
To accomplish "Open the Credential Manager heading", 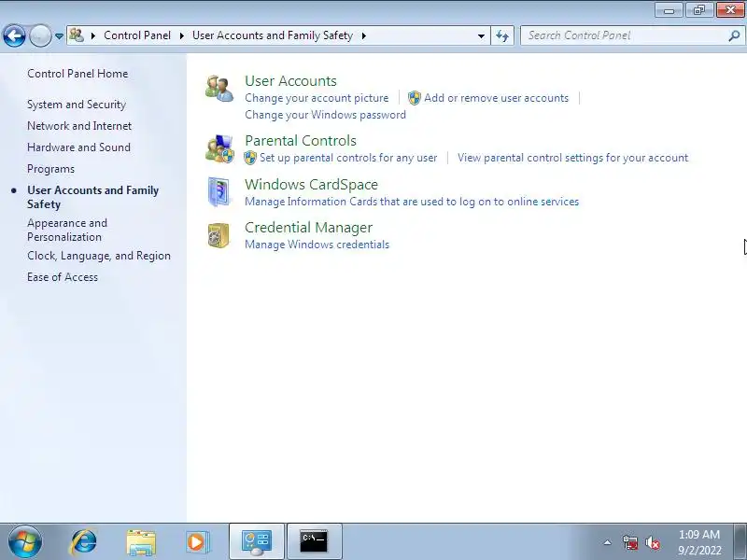I will coord(309,228).
